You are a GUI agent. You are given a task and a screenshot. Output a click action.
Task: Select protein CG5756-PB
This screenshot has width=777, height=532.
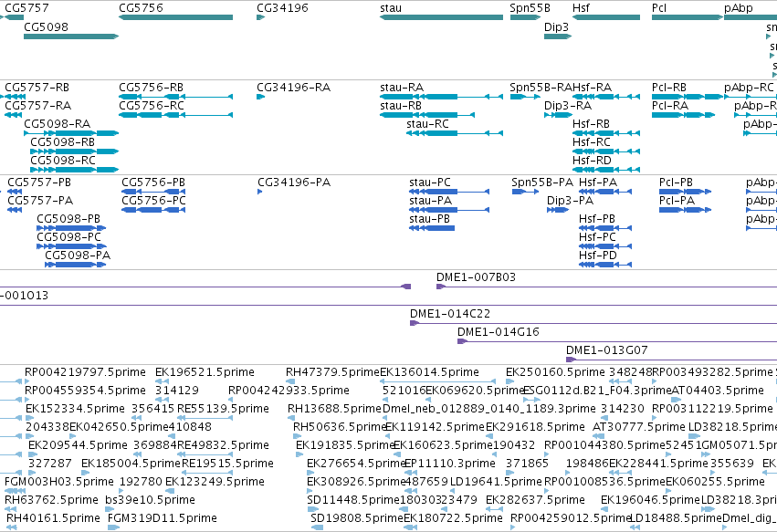[x=153, y=192]
